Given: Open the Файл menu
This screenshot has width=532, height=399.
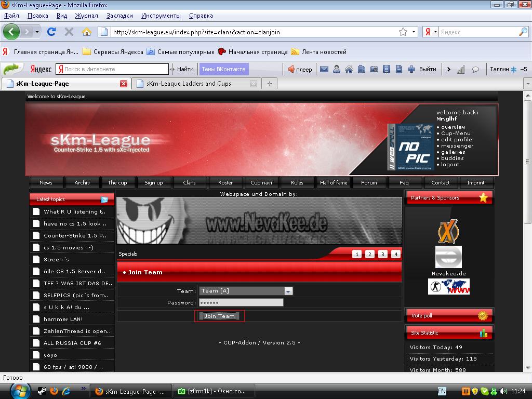Looking at the screenshot, I should tap(11, 16).
